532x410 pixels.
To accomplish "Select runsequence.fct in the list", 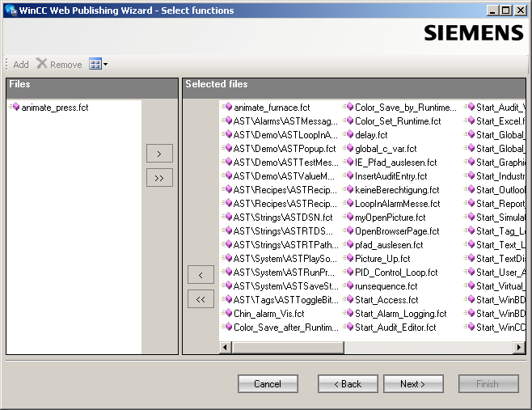I will coord(386,286).
